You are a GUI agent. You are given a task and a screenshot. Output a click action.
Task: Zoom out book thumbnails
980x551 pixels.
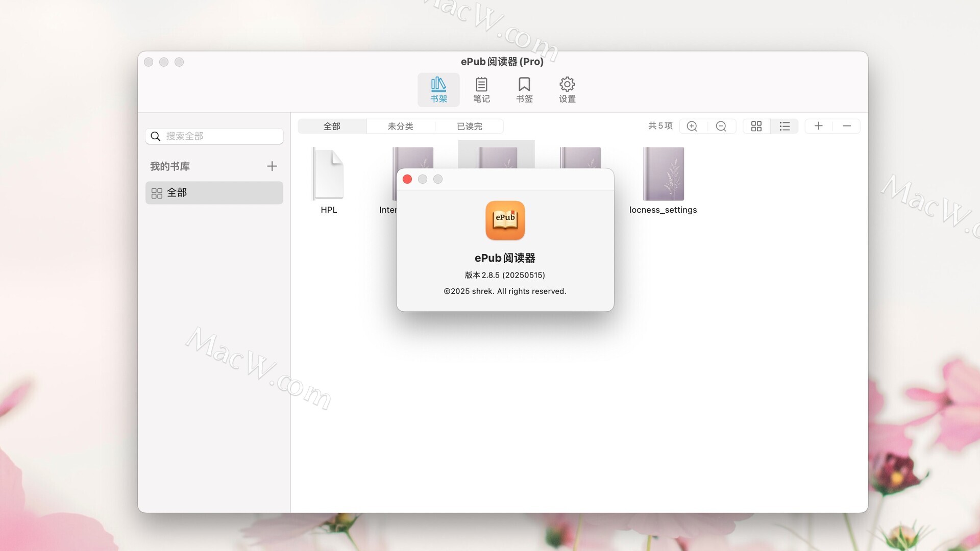(721, 126)
